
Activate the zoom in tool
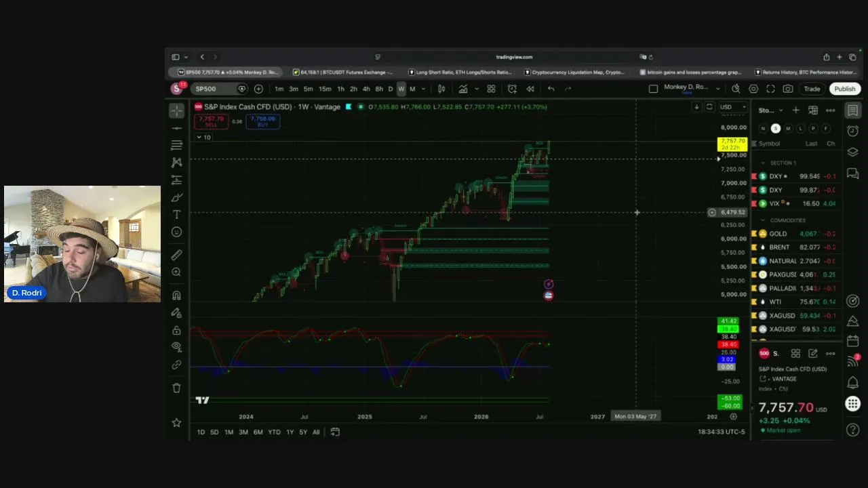[177, 272]
